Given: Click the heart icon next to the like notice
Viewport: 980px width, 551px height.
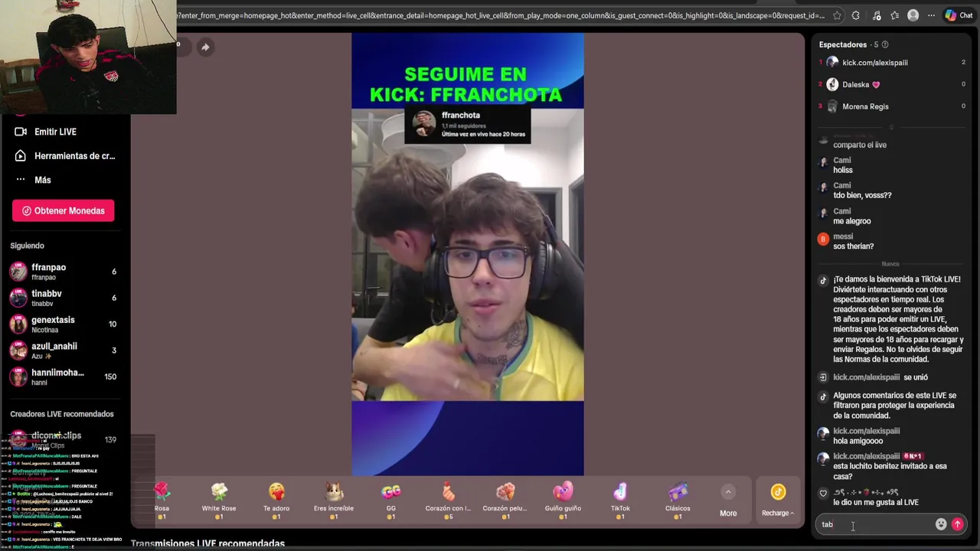Looking at the screenshot, I should (823, 494).
